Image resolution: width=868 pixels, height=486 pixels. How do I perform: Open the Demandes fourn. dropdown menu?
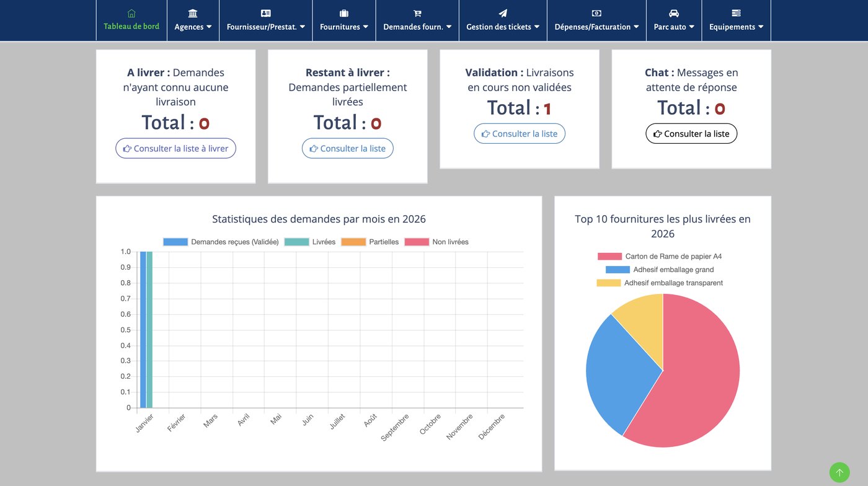(x=417, y=20)
